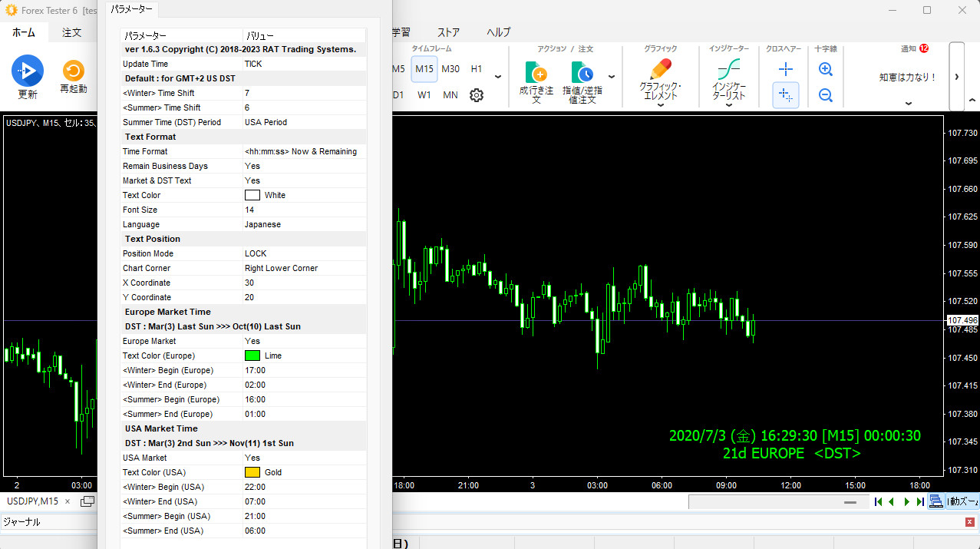Toggle the M30 timeframe button
This screenshot has width=980, height=549.
point(450,69)
